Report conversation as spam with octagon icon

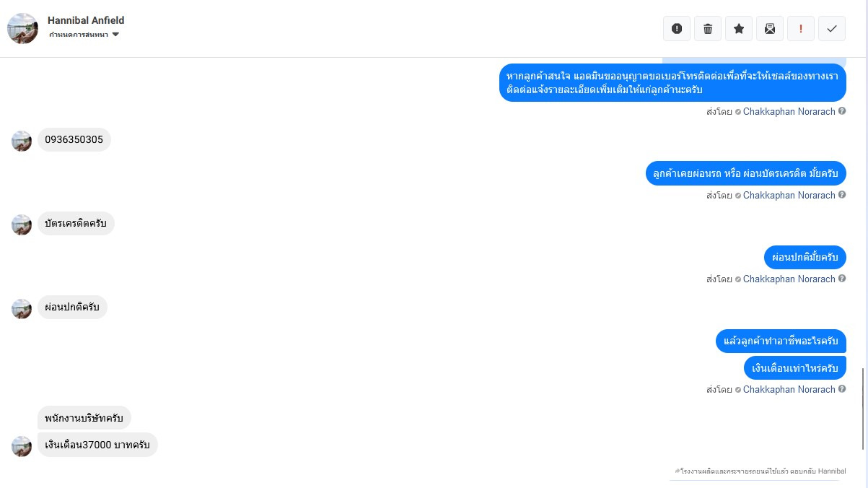[x=677, y=28]
